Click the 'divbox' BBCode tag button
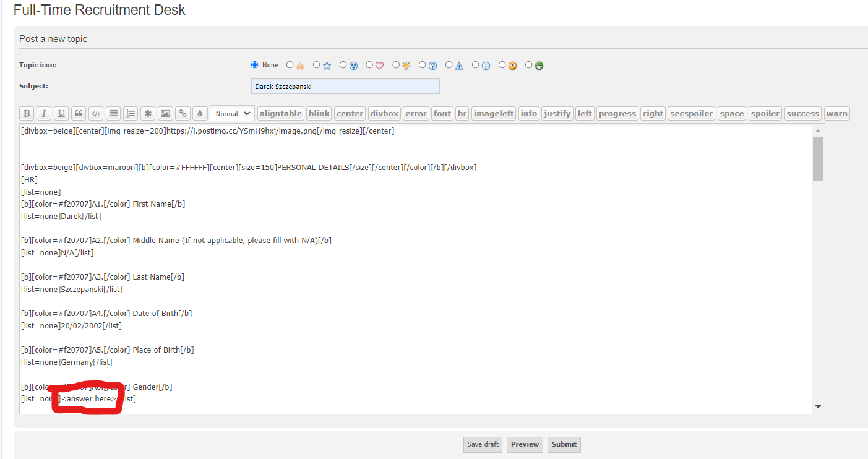This screenshot has width=868, height=459. tap(384, 114)
